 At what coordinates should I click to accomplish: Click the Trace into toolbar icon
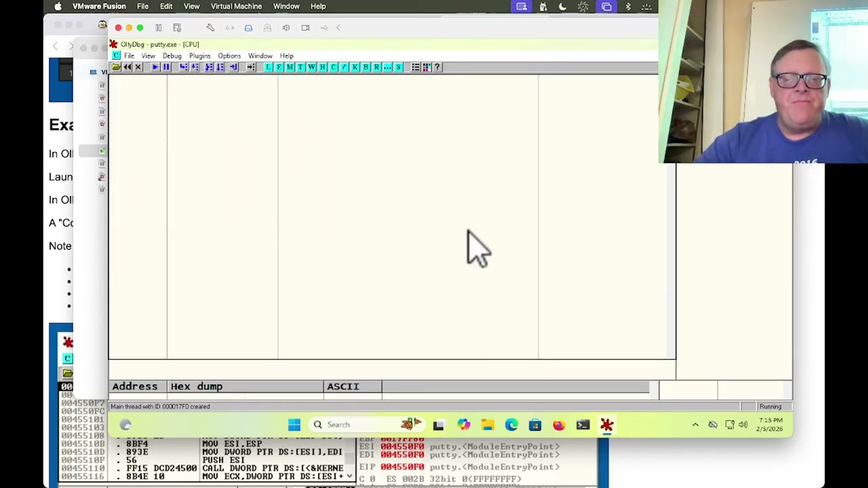(209, 67)
